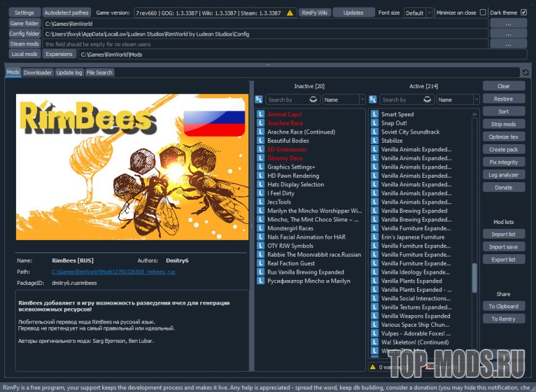Click the L icon next to Animal Caps!

261,114
